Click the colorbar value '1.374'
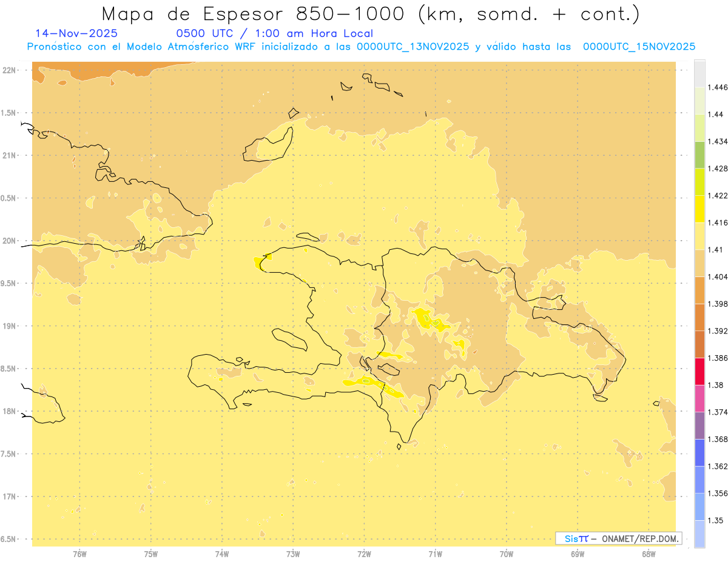The height and width of the screenshot is (562, 728). coord(718,412)
